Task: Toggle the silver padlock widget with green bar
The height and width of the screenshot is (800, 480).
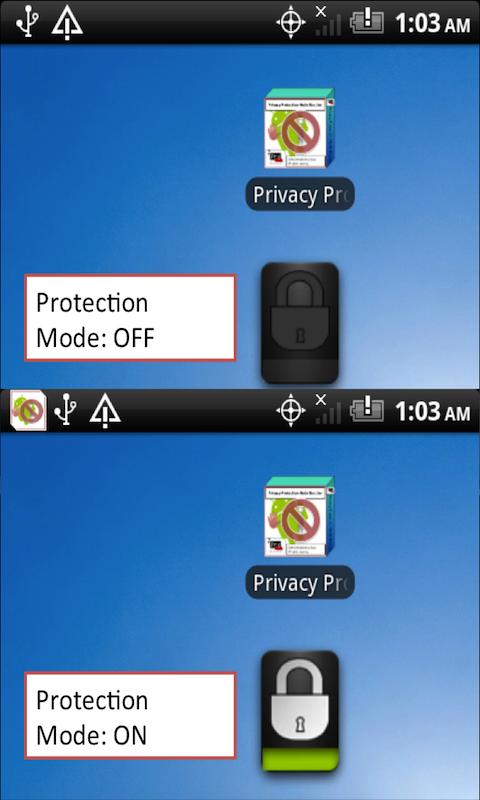Action: coord(299,711)
